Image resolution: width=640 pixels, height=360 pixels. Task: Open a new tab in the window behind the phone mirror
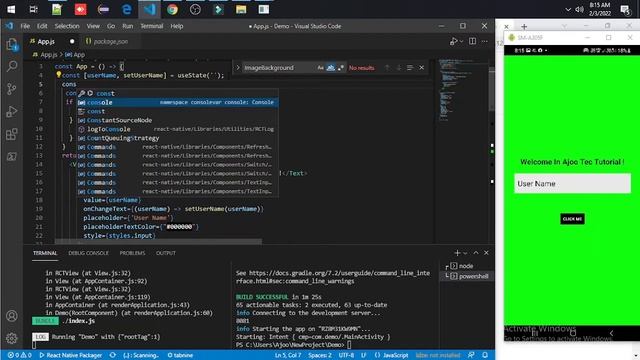pyautogui.click(x=524, y=27)
